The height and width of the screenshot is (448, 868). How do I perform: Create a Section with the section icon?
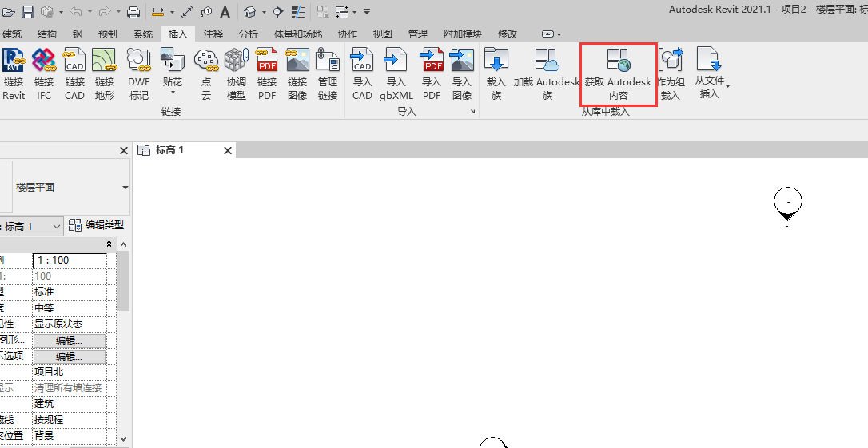coord(278,12)
